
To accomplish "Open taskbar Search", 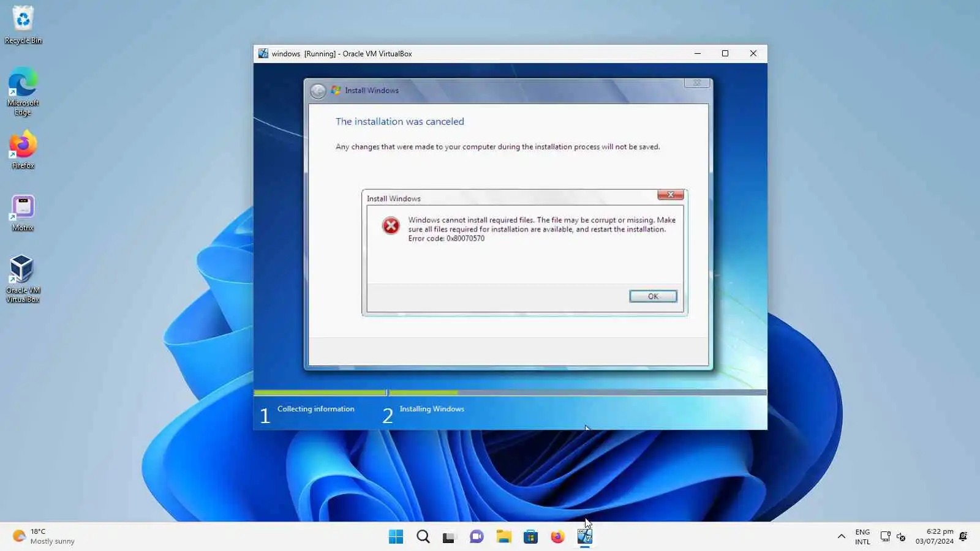I will pyautogui.click(x=423, y=537).
